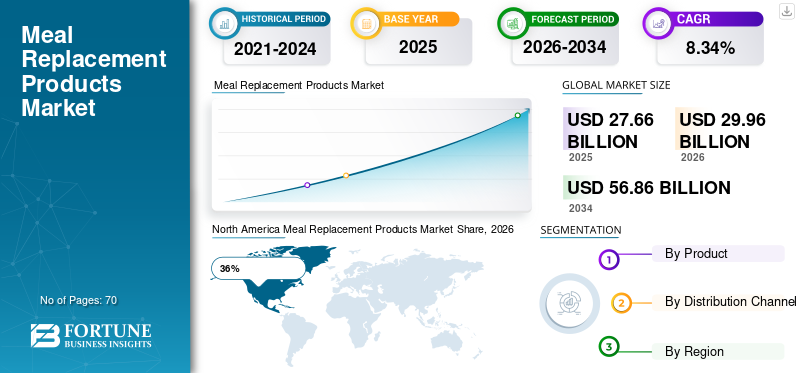Click the purple marker on growth chart
800x373 pixels.
(307, 185)
